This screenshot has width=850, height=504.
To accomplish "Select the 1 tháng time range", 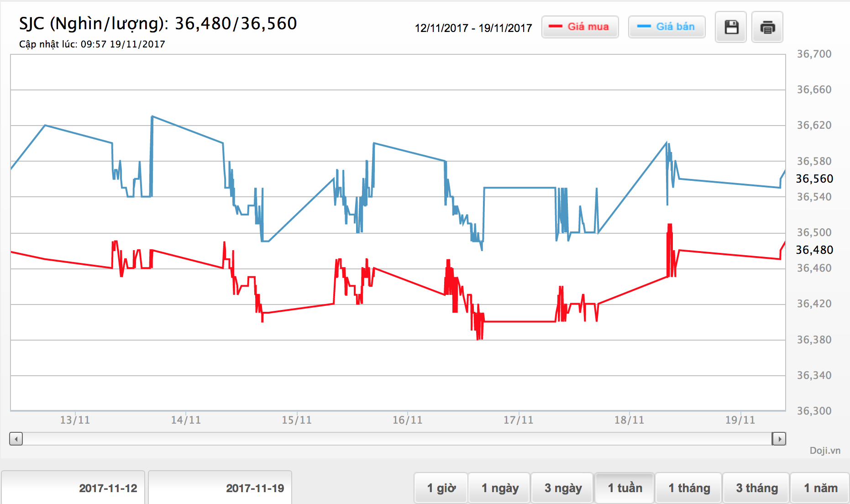I will click(x=689, y=488).
